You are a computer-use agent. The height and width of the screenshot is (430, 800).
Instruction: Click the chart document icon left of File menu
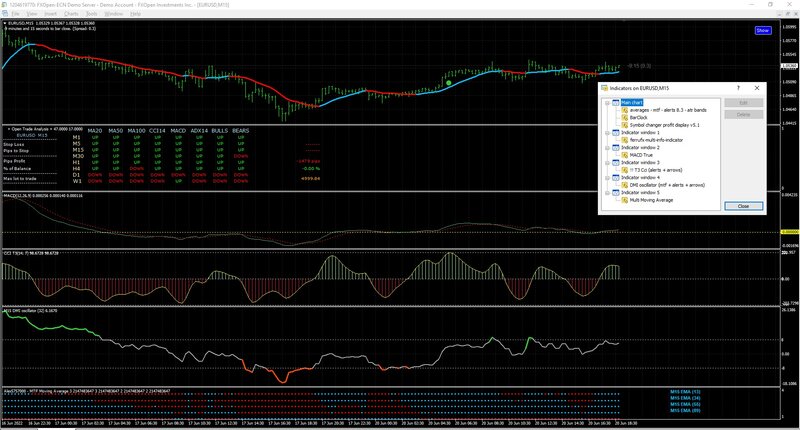pos(5,14)
